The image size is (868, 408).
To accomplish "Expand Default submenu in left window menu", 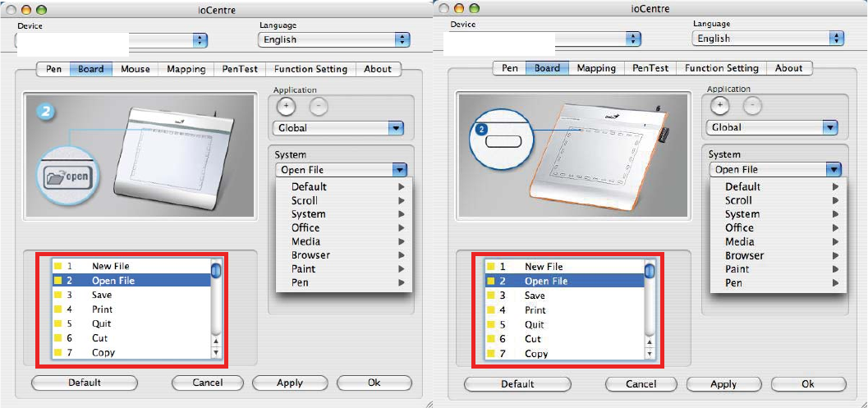I will [344, 186].
